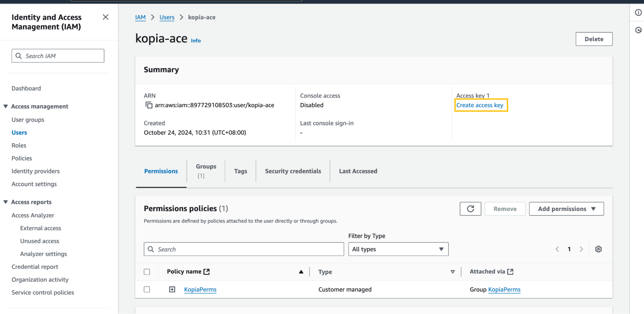Sort by Policy name ascending arrow

[x=301, y=272]
